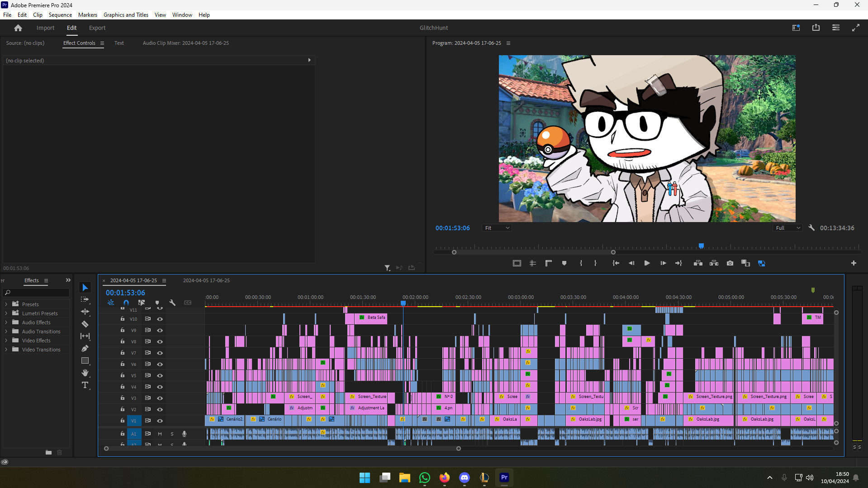This screenshot has width=868, height=488.
Task: Hide track V6 with eye icon
Action: (160, 364)
